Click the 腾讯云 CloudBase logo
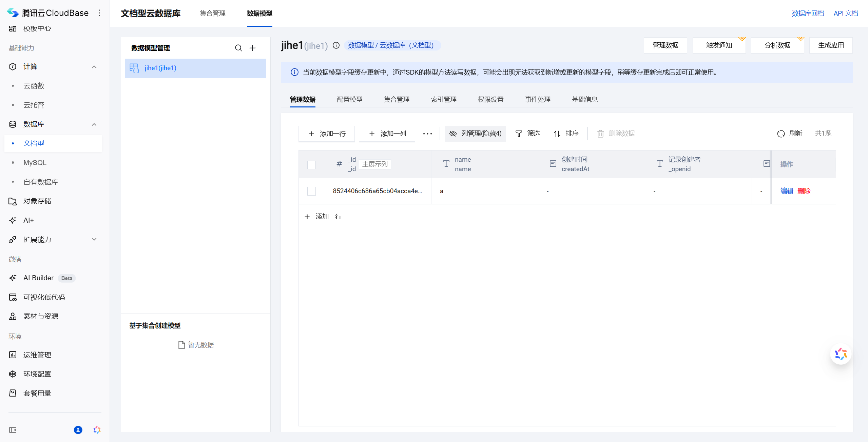This screenshot has height=442, width=868. (x=48, y=13)
